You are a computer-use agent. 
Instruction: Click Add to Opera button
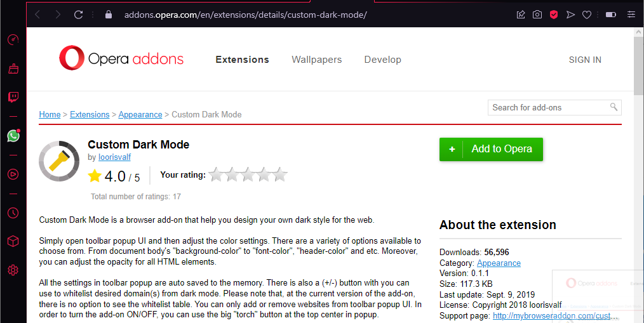tap(491, 149)
